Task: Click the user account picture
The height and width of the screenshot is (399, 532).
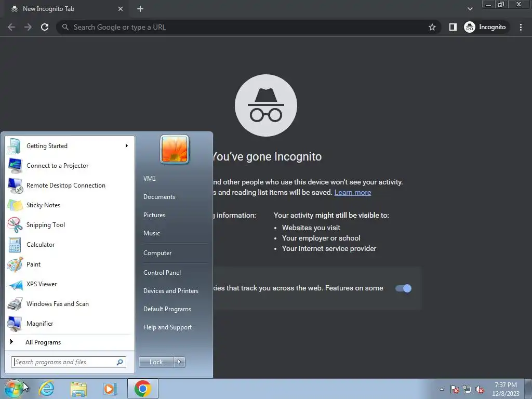Action: (x=175, y=149)
